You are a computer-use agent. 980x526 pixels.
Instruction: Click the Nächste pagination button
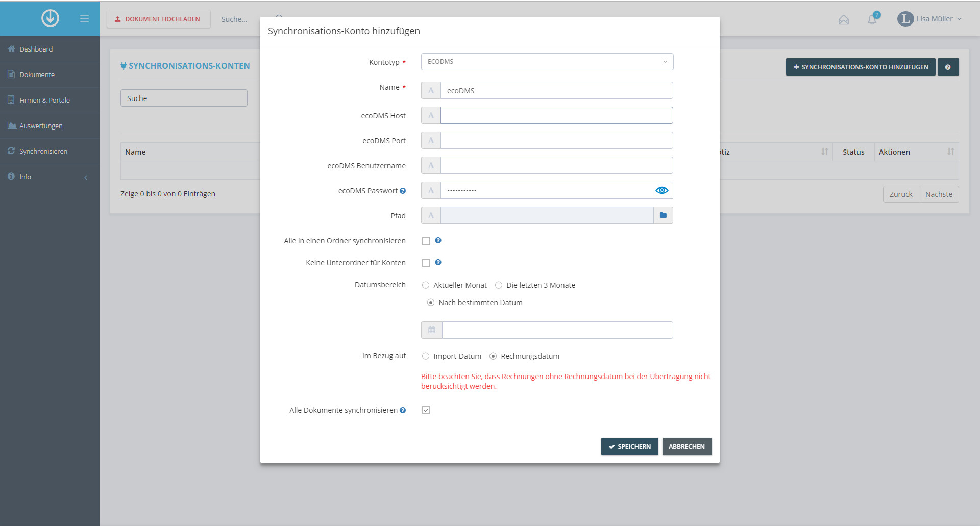[939, 194]
